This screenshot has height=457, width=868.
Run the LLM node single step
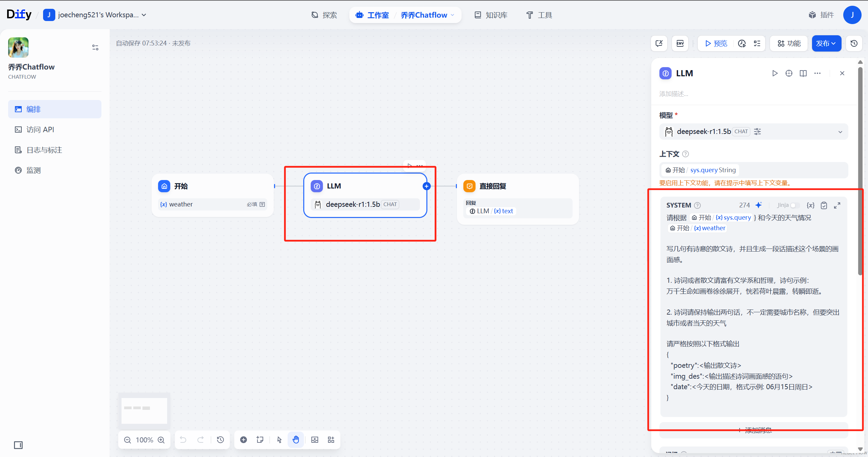point(775,73)
